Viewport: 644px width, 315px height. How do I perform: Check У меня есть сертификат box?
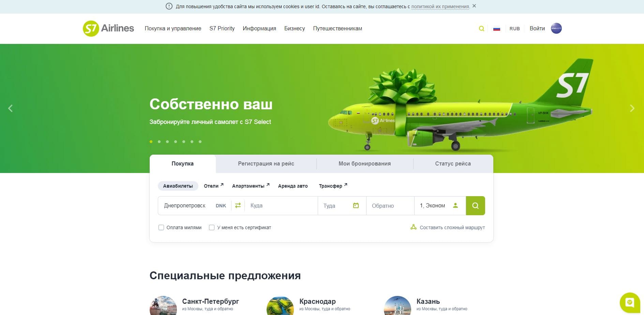click(212, 227)
